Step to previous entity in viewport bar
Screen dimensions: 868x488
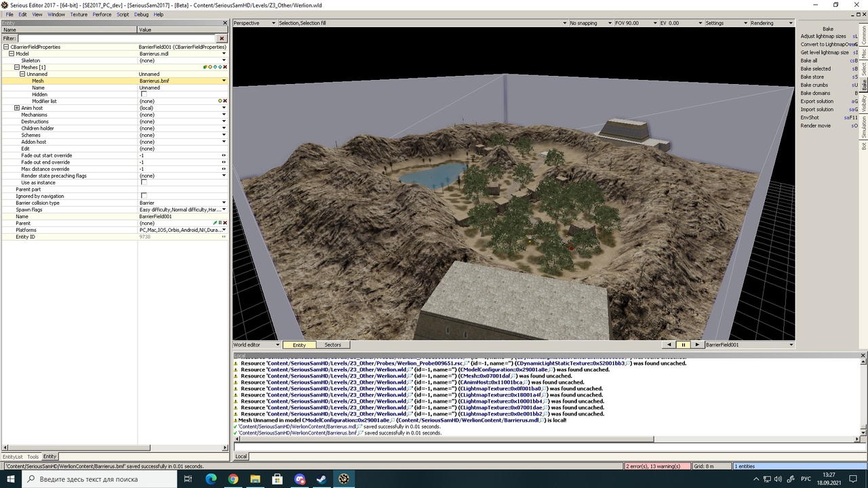pos(670,345)
